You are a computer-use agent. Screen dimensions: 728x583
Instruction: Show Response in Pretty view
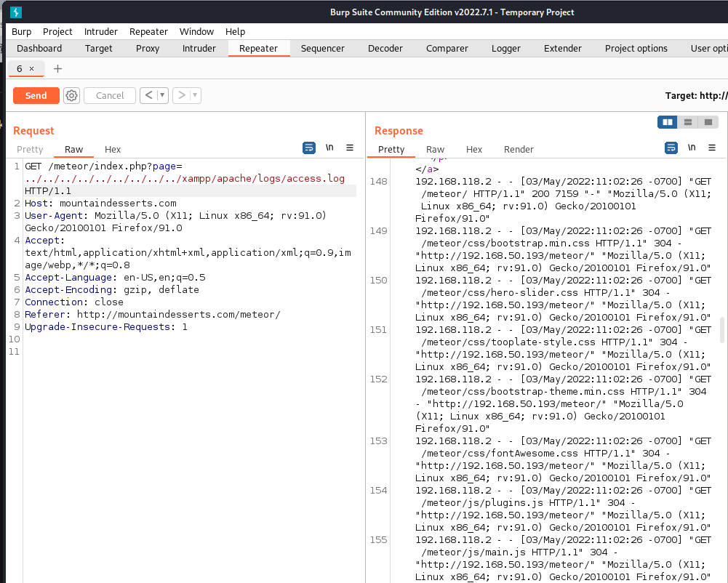pyautogui.click(x=391, y=150)
